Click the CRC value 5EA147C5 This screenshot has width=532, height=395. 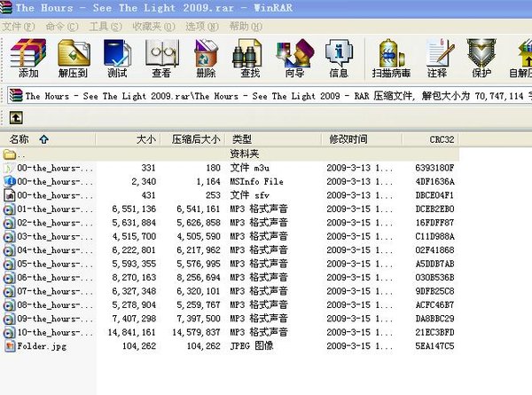(434, 346)
